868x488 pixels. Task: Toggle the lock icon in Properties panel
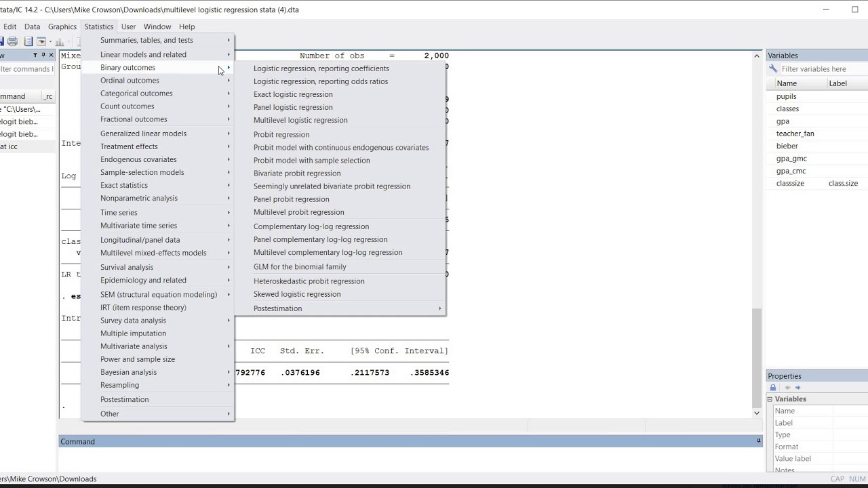[x=773, y=388]
